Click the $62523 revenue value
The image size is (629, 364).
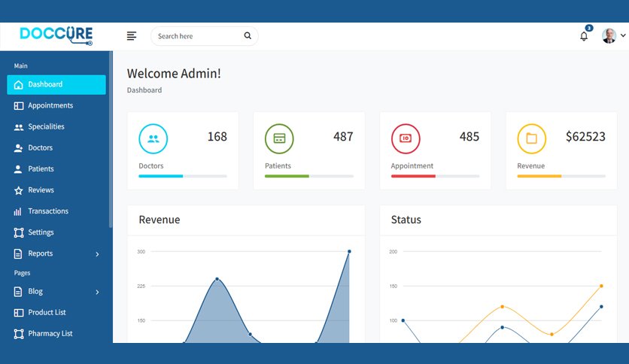[x=585, y=137]
